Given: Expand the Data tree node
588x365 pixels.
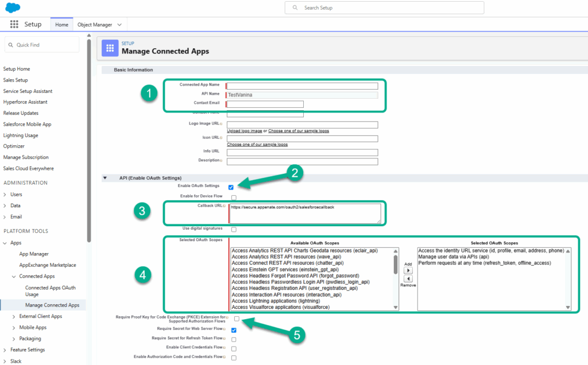Looking at the screenshot, I should (5, 205).
